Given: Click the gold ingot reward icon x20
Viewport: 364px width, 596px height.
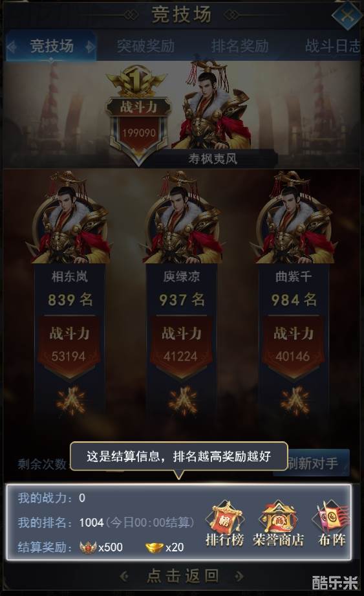Looking at the screenshot, I should pyautogui.click(x=154, y=547).
